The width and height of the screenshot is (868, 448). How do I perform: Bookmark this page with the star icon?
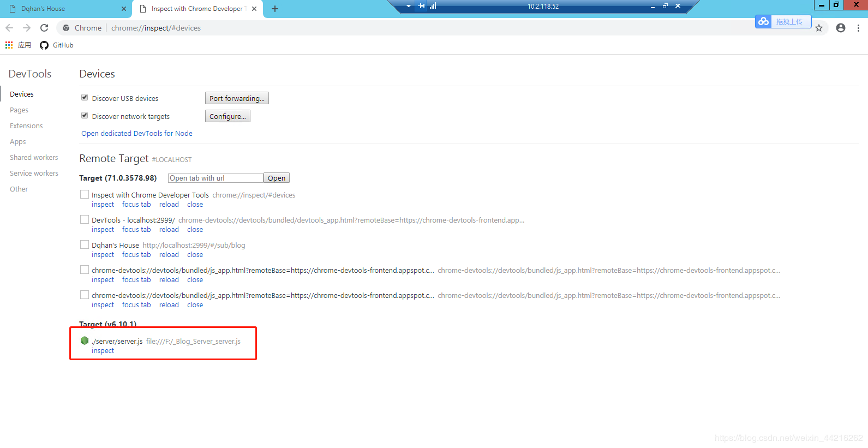point(819,28)
